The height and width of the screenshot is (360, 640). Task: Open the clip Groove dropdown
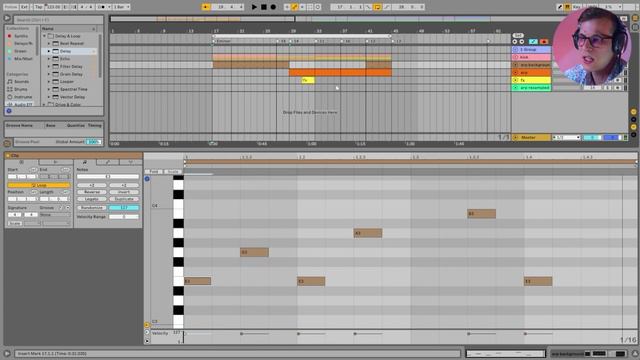click(56, 215)
